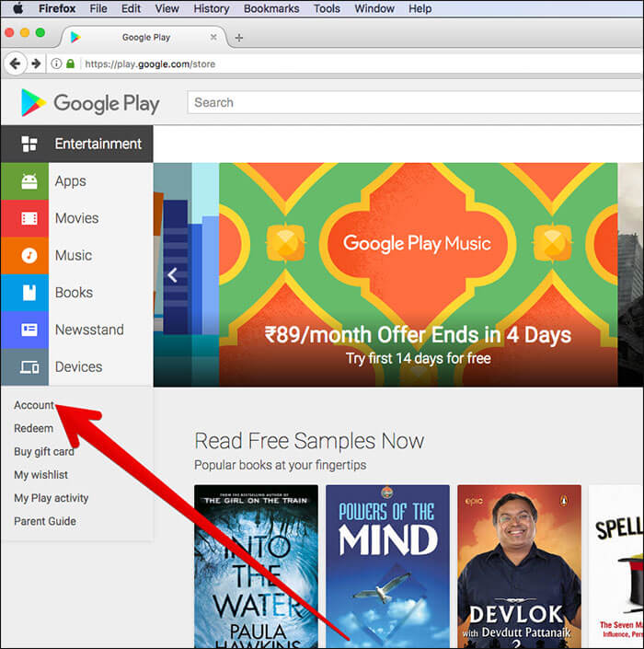Click the Google Play logo
The height and width of the screenshot is (649, 644).
[x=90, y=103]
